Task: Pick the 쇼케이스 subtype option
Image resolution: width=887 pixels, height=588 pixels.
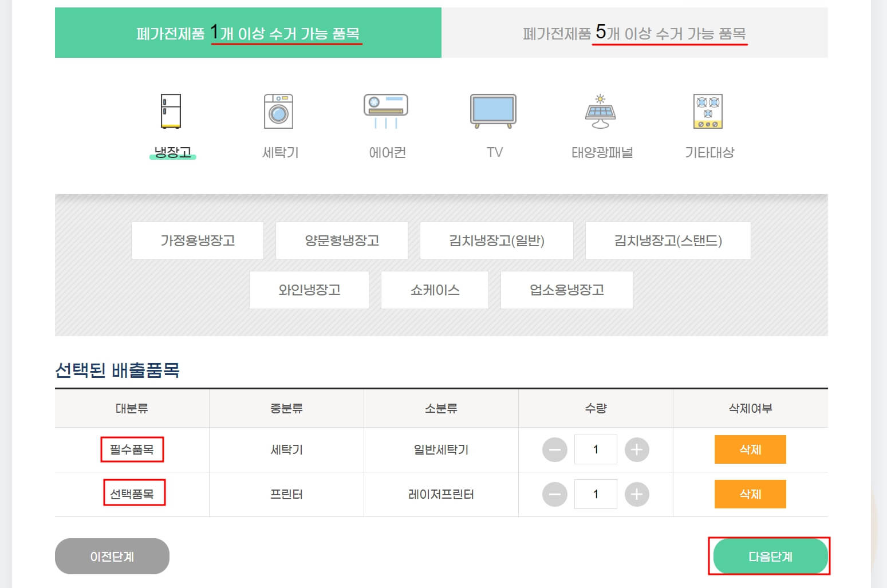Action: pos(435,290)
